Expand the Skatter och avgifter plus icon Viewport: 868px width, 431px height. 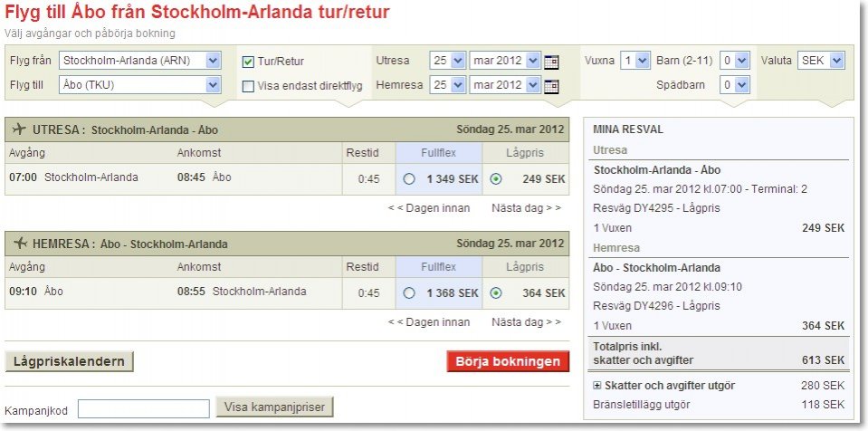(597, 386)
